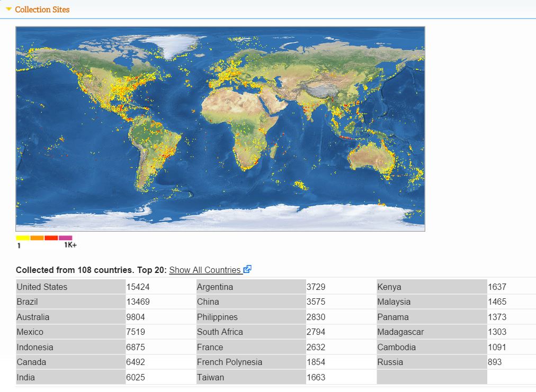Select the count 15424 cell
This screenshot has width=536, height=392.
click(159, 287)
